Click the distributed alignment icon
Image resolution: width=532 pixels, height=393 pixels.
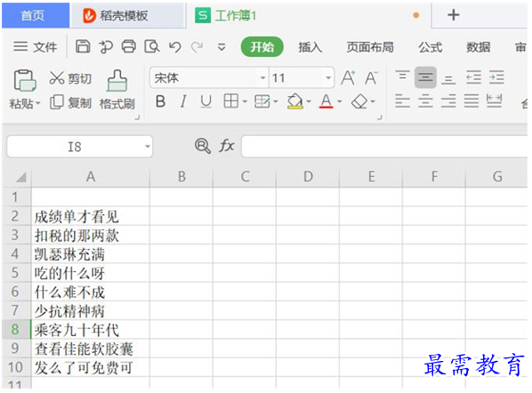click(494, 101)
